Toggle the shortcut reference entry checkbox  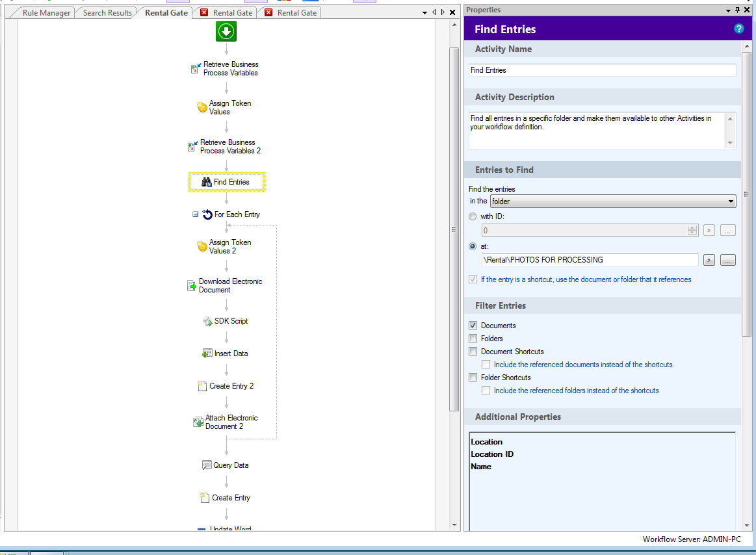[x=473, y=279]
